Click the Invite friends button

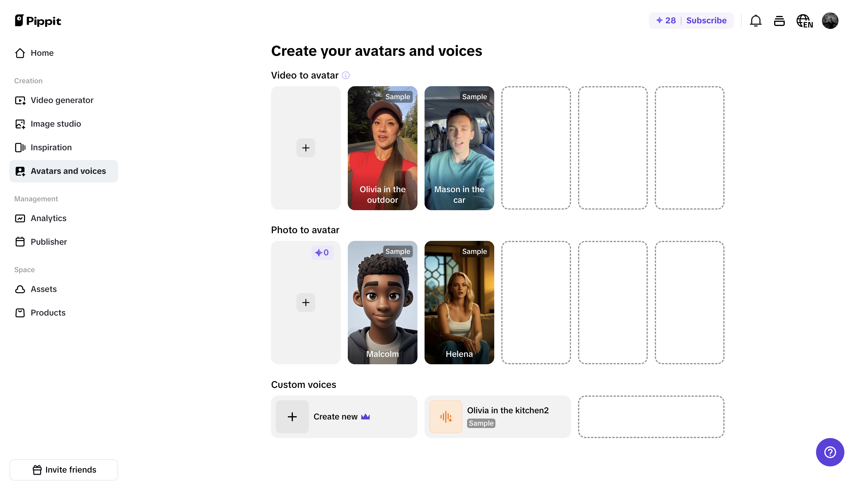coord(64,469)
